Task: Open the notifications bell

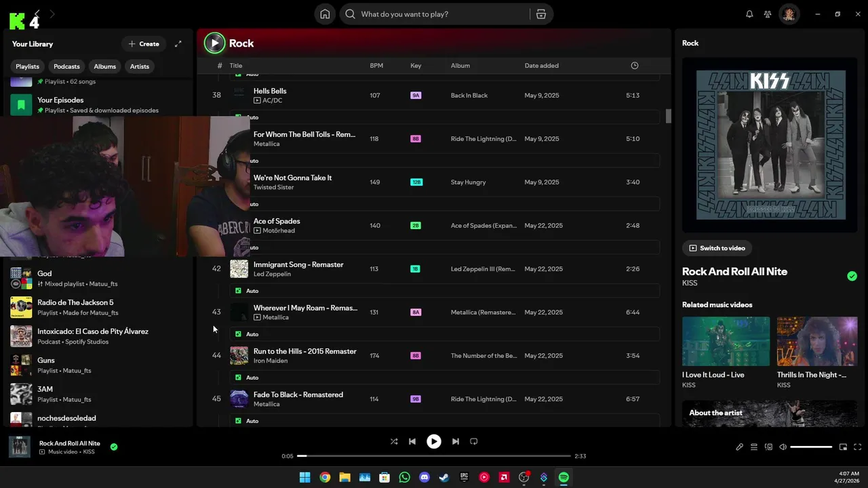Action: 749,14
